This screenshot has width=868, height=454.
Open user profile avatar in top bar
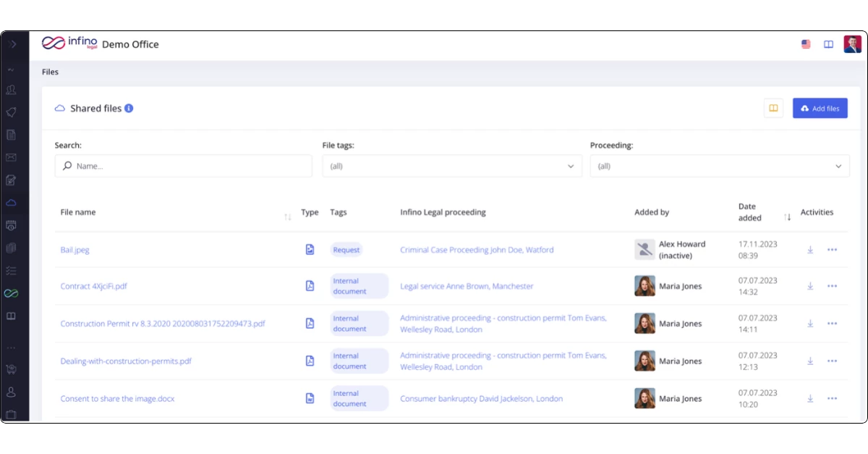click(x=852, y=44)
